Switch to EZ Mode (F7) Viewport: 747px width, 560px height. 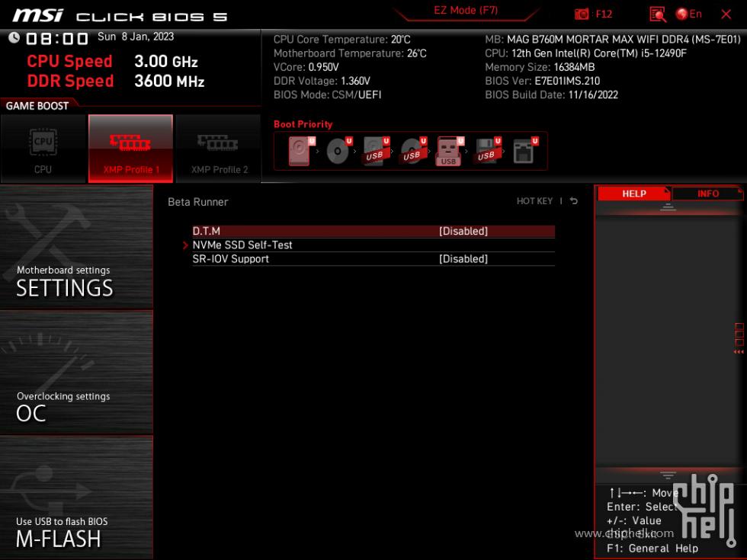click(x=465, y=10)
